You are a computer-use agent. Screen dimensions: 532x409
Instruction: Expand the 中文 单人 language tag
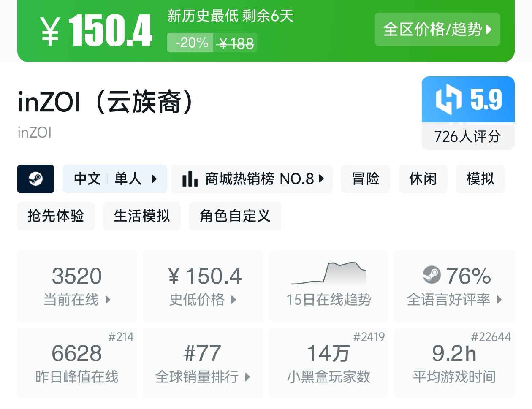click(x=115, y=179)
